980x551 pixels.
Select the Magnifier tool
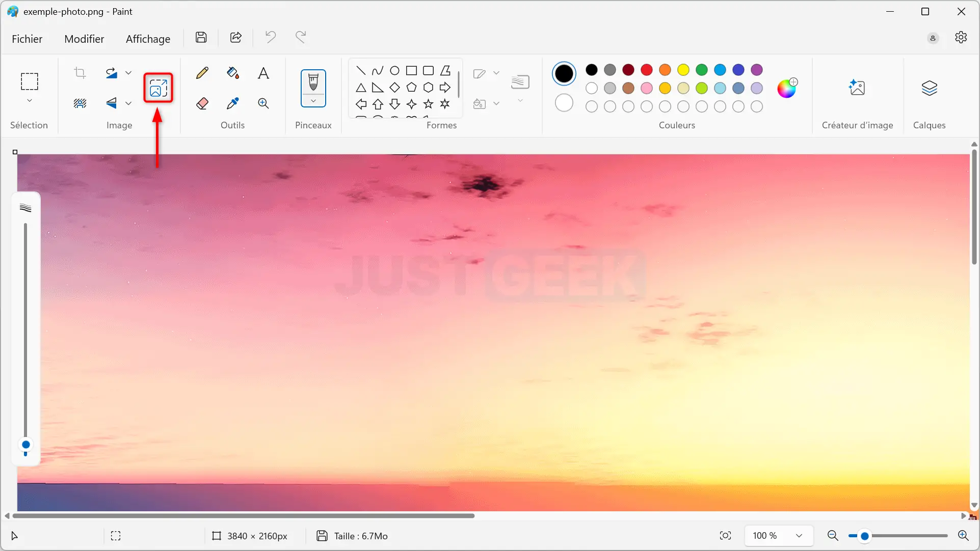(263, 103)
